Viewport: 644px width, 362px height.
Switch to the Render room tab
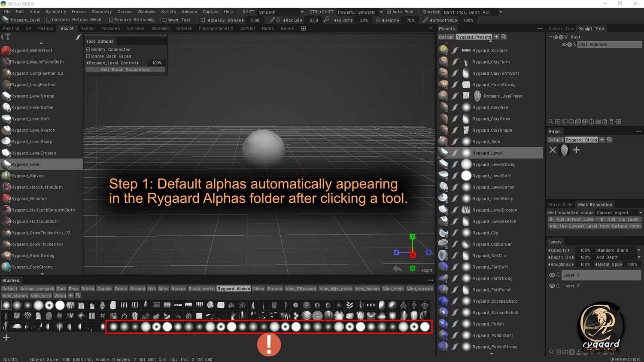(88, 28)
